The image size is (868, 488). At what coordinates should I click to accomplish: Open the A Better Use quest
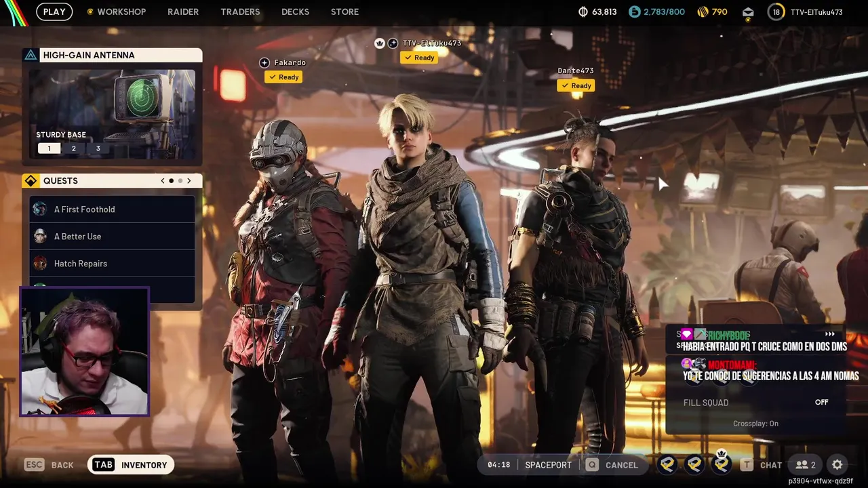(112, 236)
